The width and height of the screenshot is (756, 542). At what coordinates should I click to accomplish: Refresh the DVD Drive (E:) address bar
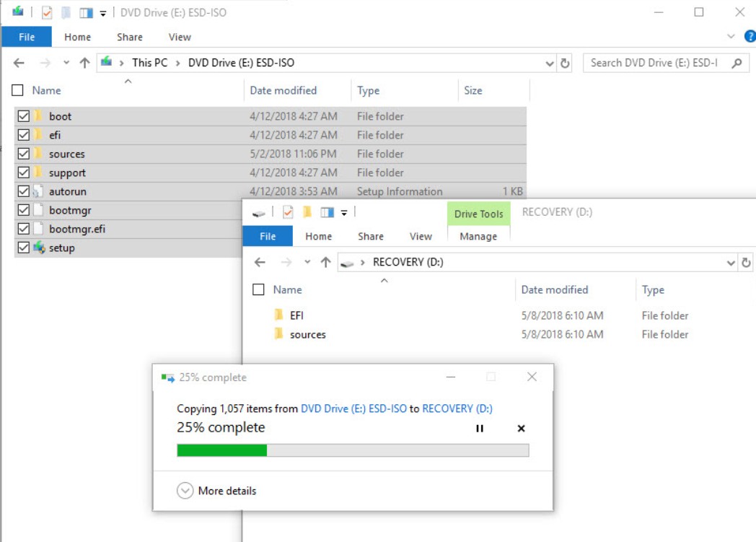click(x=566, y=64)
